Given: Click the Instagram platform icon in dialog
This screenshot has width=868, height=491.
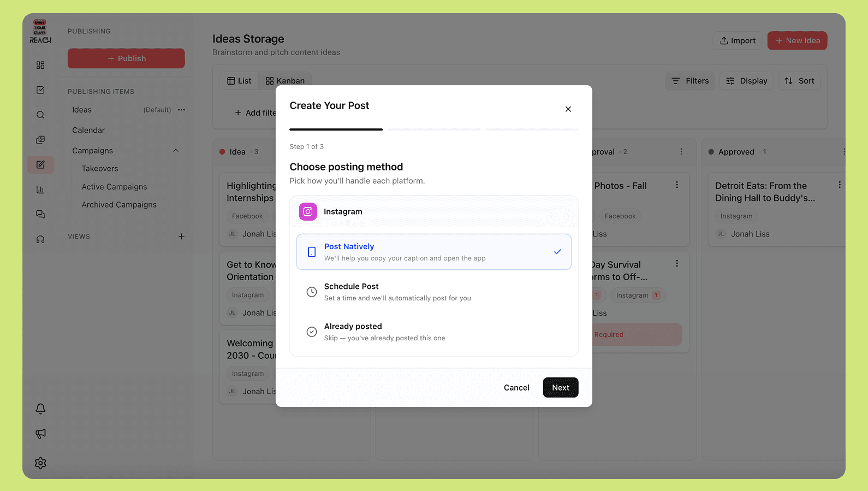Looking at the screenshot, I should click(x=308, y=211).
